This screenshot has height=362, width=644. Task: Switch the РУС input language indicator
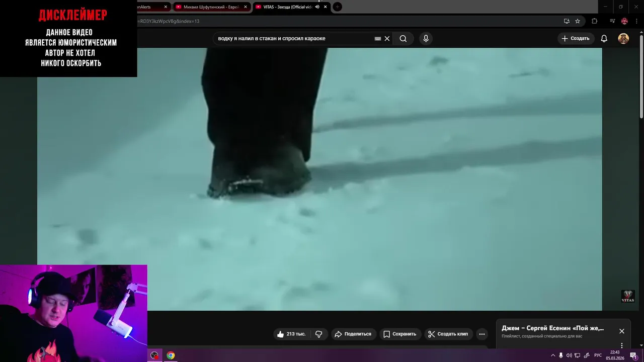point(598,355)
